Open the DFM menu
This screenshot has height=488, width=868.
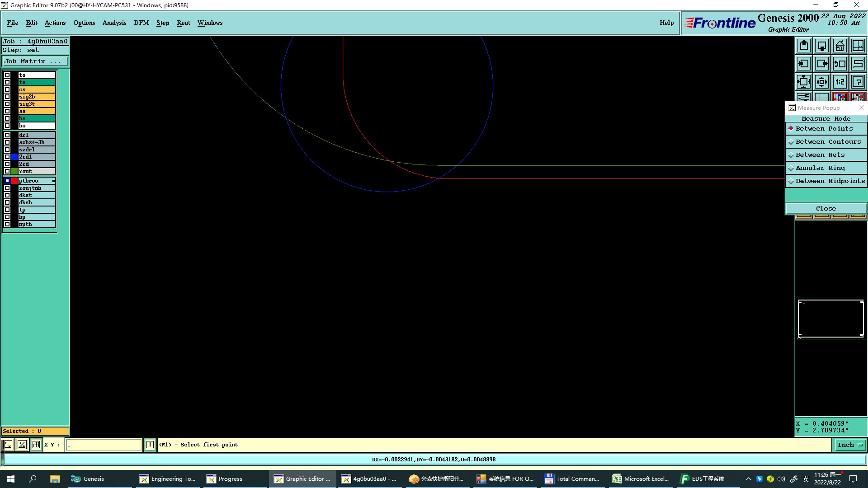pyautogui.click(x=141, y=23)
